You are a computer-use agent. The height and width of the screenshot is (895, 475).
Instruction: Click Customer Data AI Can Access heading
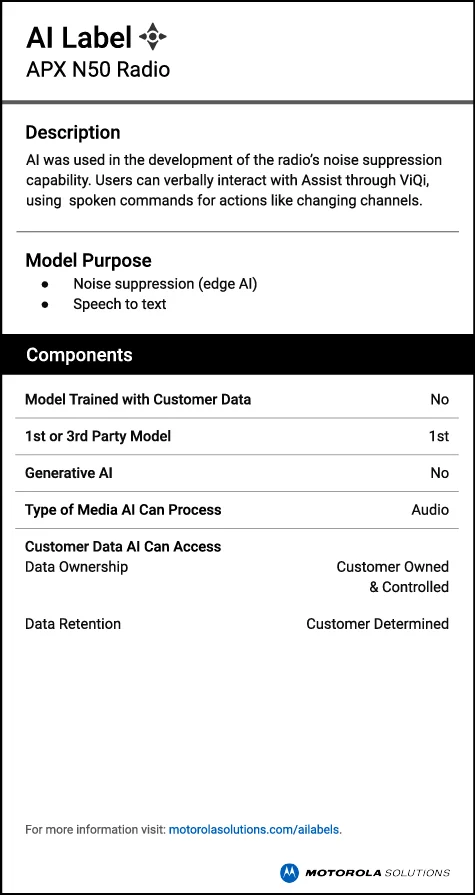123,546
